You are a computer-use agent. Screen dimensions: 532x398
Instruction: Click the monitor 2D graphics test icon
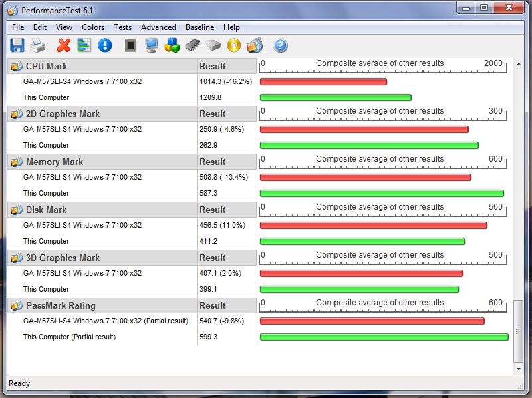tap(152, 45)
